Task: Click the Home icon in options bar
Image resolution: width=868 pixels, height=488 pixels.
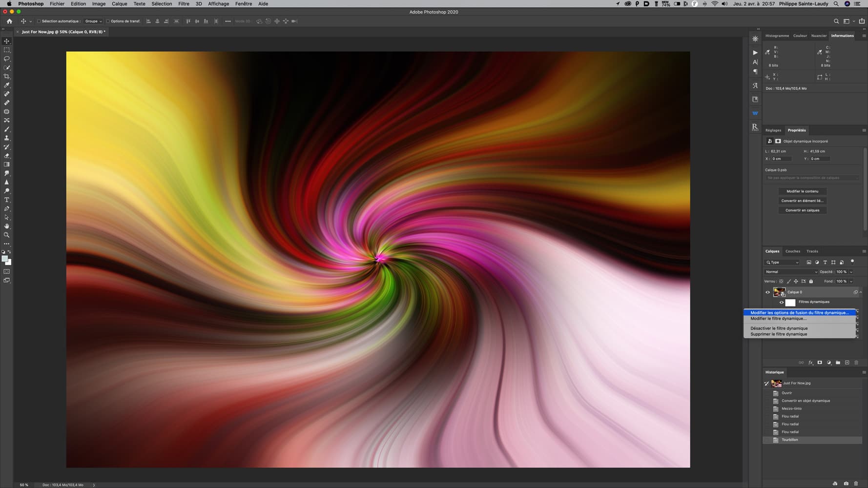Action: [9, 21]
